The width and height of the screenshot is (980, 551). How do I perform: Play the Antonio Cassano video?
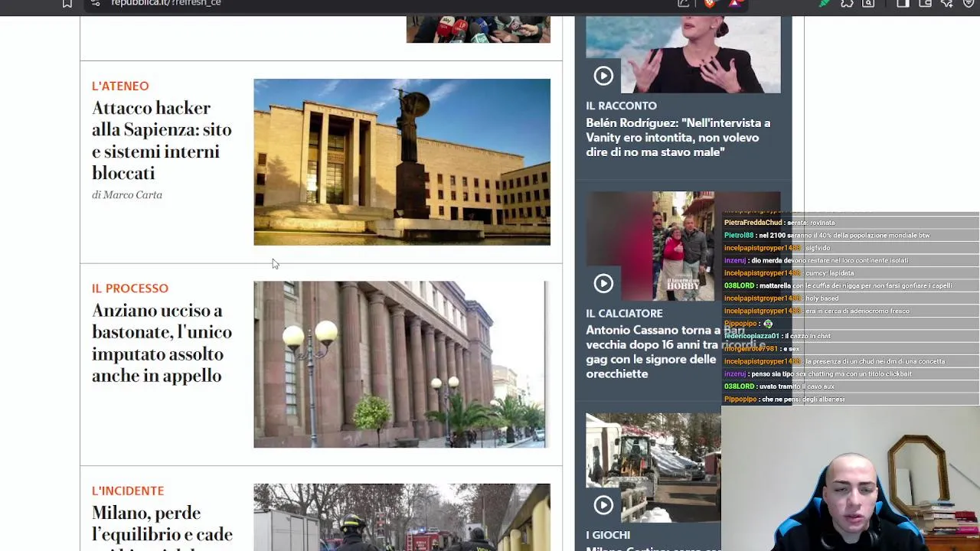point(603,283)
